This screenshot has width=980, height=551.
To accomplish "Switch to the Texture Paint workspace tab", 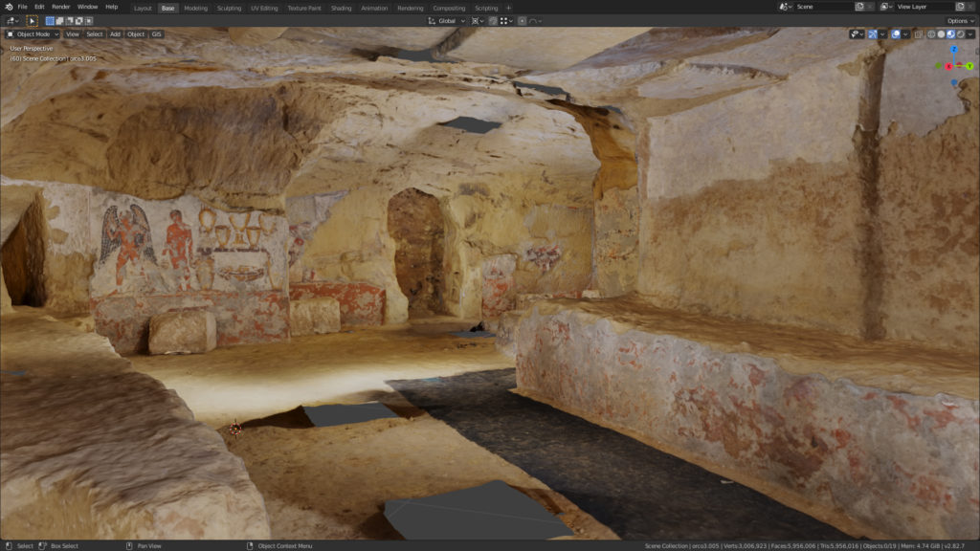I will 304,8.
